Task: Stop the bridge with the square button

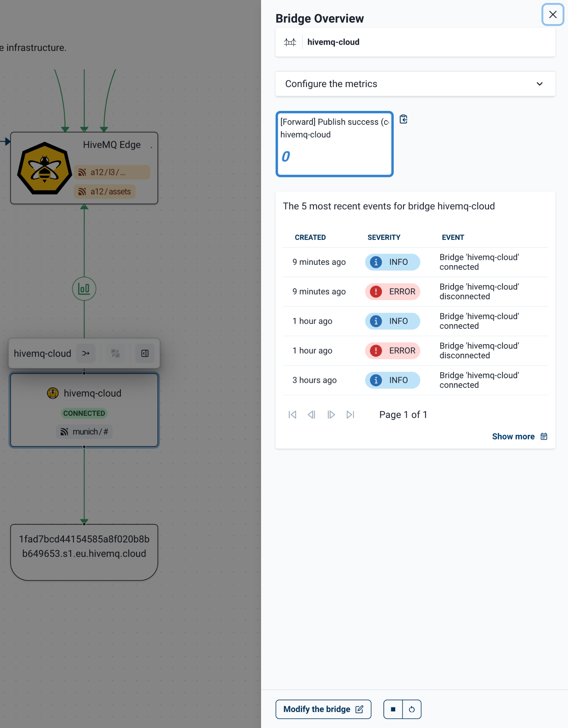Action: click(393, 709)
